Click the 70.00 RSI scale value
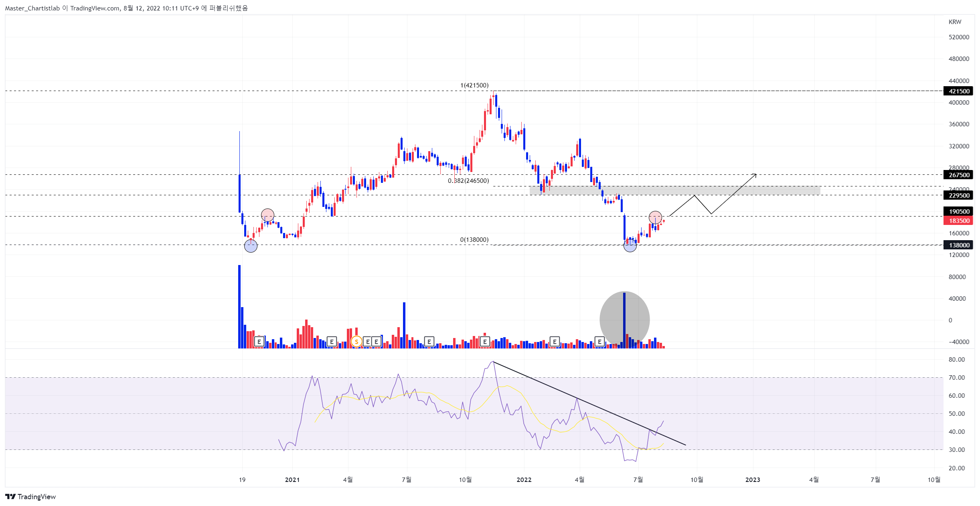Screen dimensions: 980x506 [957, 378]
